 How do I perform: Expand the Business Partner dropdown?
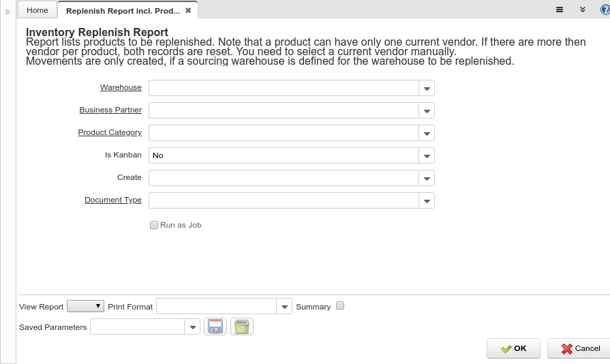coord(427,111)
